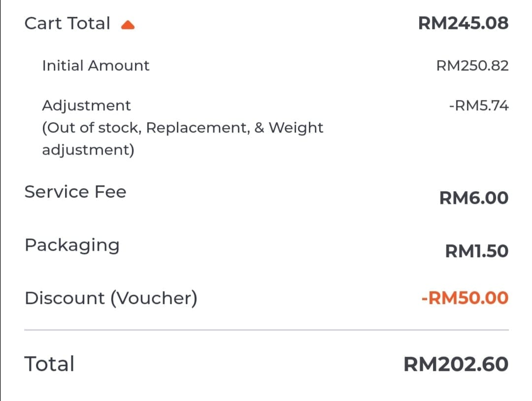Click the divider line above Total
Screen dimensions: 532x401
coord(266,330)
